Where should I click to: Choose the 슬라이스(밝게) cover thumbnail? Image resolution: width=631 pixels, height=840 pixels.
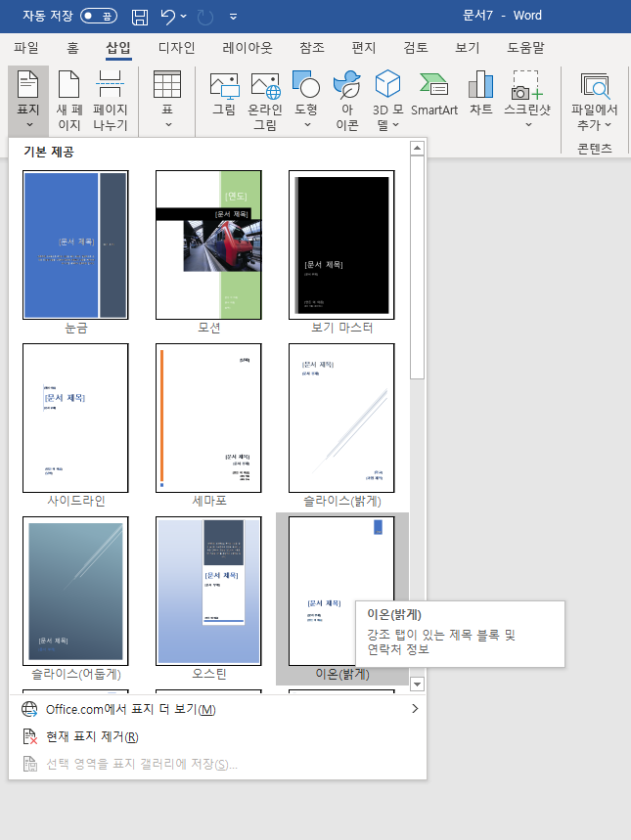pos(341,418)
